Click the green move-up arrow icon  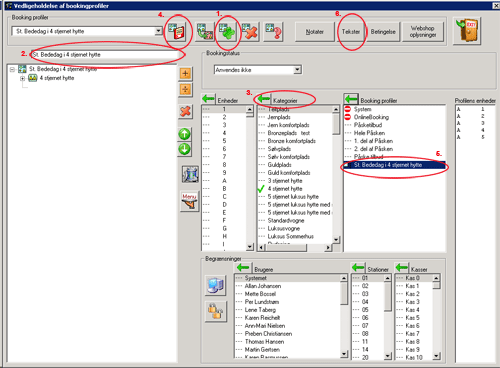tap(185, 134)
